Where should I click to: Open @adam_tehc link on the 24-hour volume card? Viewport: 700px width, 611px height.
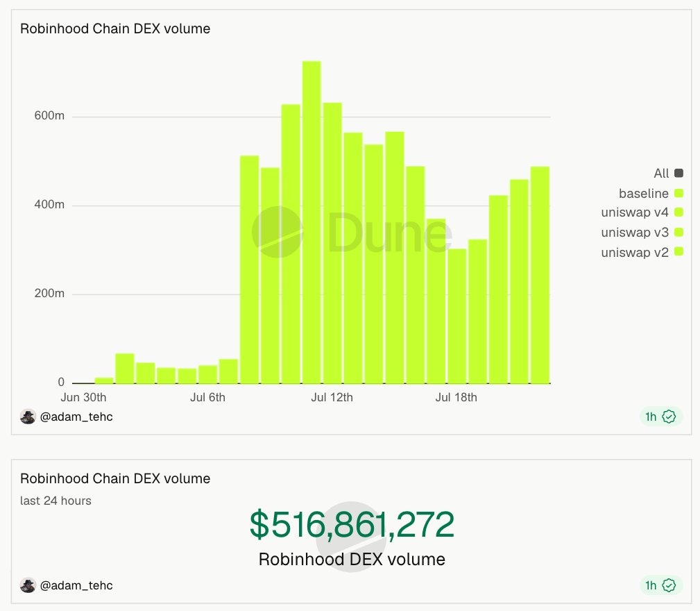click(76, 585)
